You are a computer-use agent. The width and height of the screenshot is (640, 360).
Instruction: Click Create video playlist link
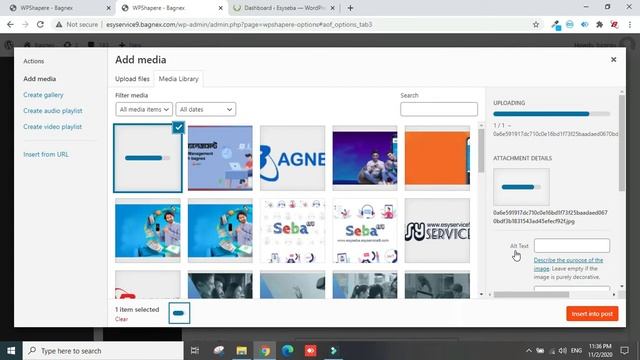click(x=53, y=127)
